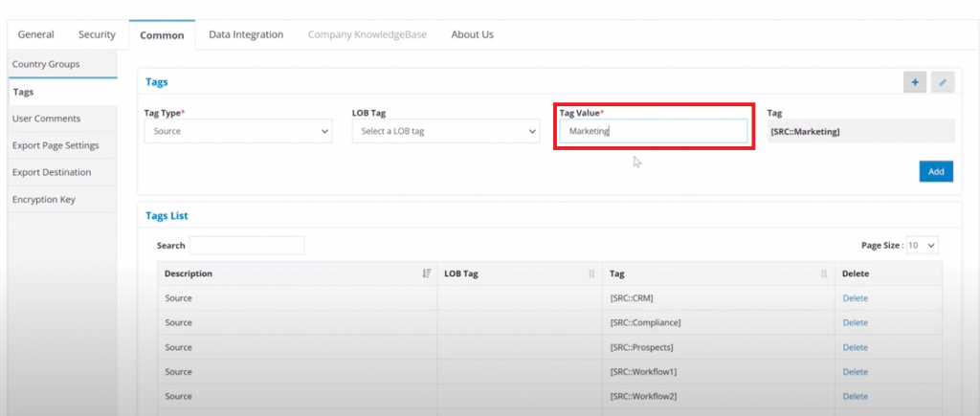Click the plus icon in Tags panel
980x416 pixels.
914,83
